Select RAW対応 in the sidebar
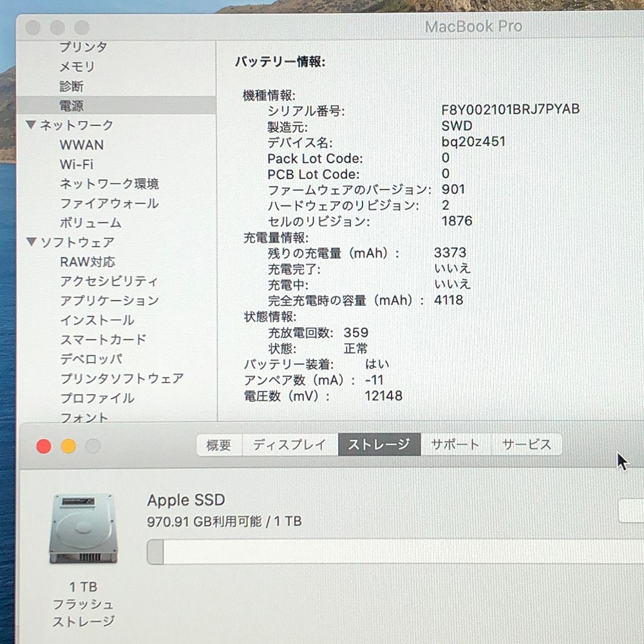The image size is (644, 644). click(x=88, y=261)
